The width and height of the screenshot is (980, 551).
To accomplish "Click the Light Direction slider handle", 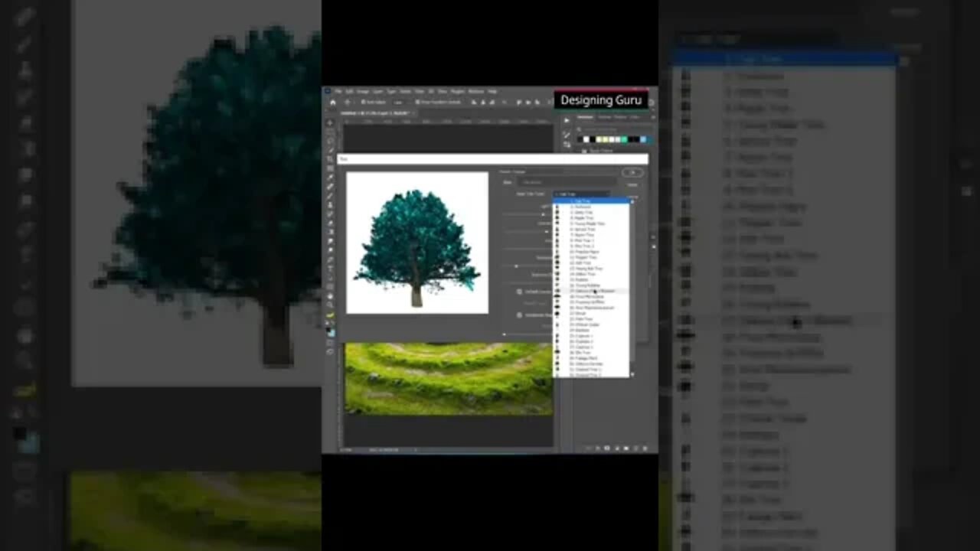I will point(543,214).
